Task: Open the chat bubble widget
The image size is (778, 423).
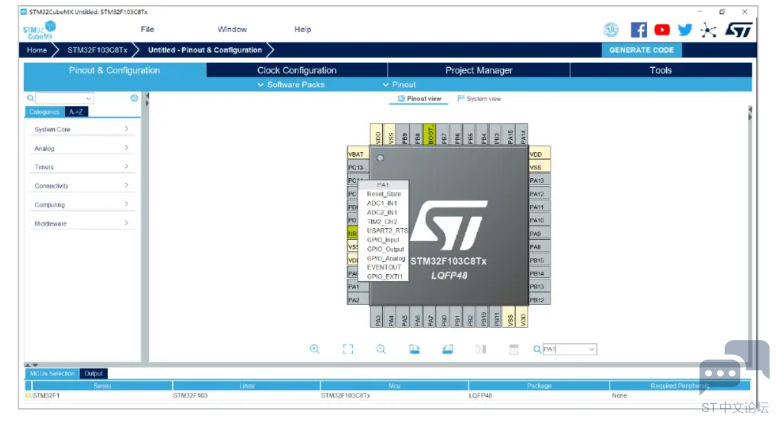Action: coord(734,366)
